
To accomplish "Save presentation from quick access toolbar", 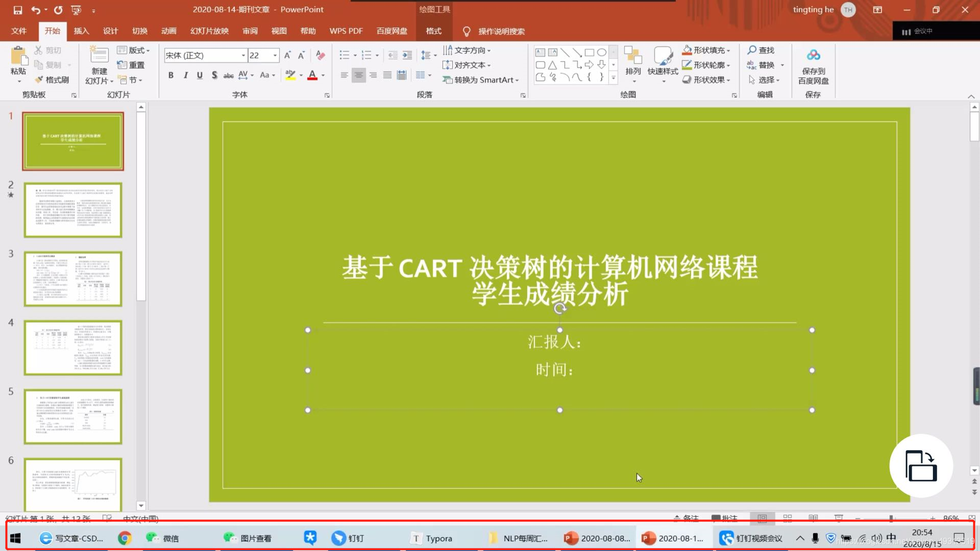I will 18,10.
